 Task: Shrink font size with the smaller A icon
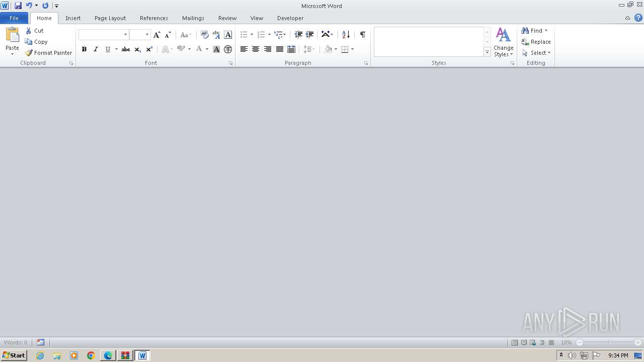pyautogui.click(x=168, y=35)
